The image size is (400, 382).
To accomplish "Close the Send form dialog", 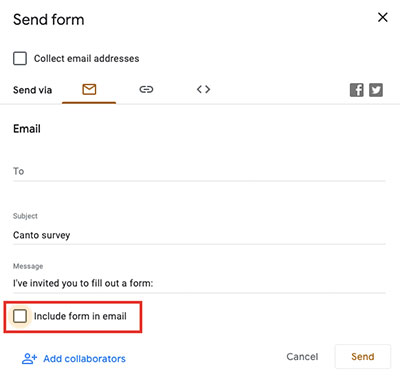I will [383, 17].
